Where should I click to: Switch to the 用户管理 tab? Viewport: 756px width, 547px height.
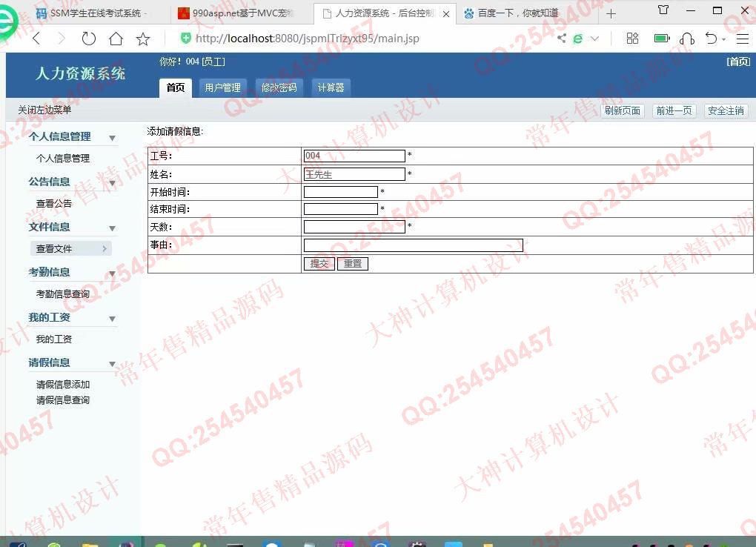click(x=222, y=87)
